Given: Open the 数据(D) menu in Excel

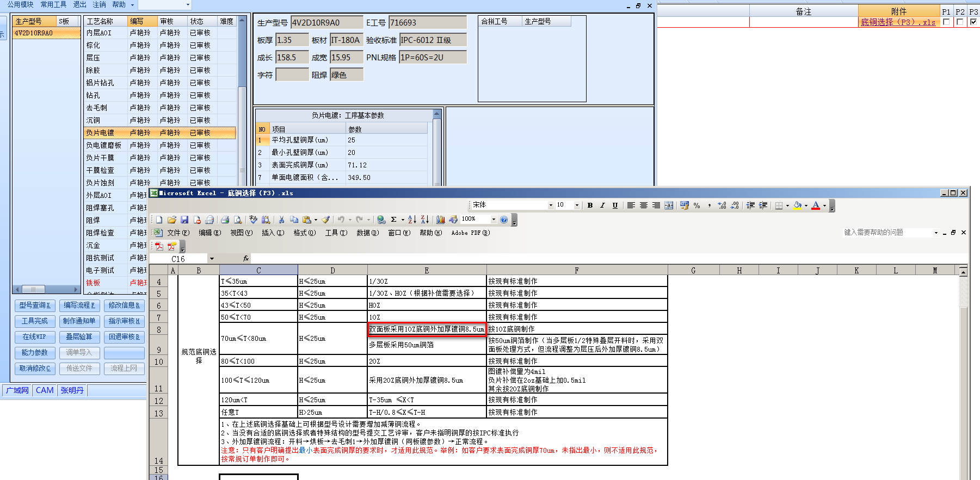Looking at the screenshot, I should [367, 233].
